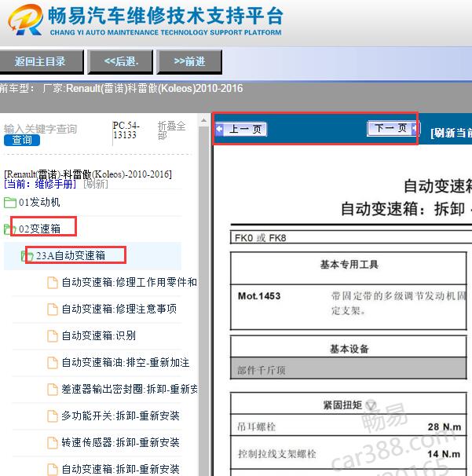Open 多功能开关:拆卸-重新安装 page
This screenshot has width=472, height=476.
(x=120, y=416)
